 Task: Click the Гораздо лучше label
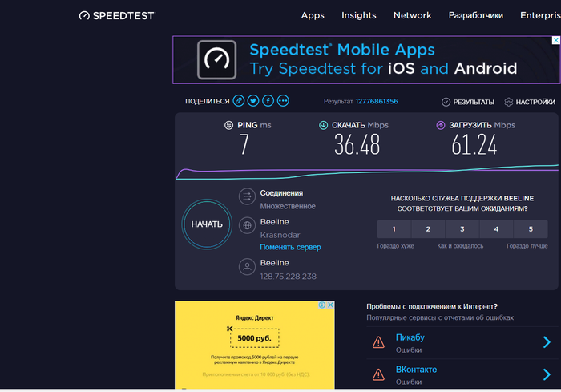click(527, 246)
